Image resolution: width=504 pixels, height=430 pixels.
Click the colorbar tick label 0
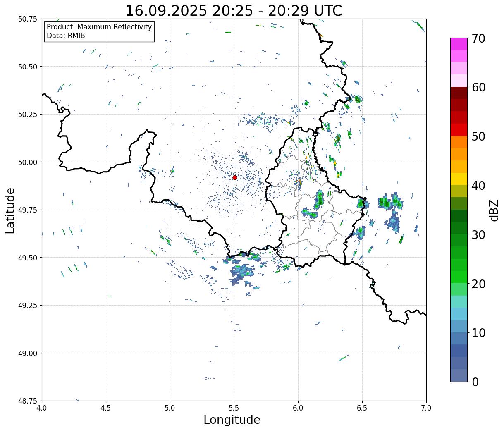click(475, 382)
